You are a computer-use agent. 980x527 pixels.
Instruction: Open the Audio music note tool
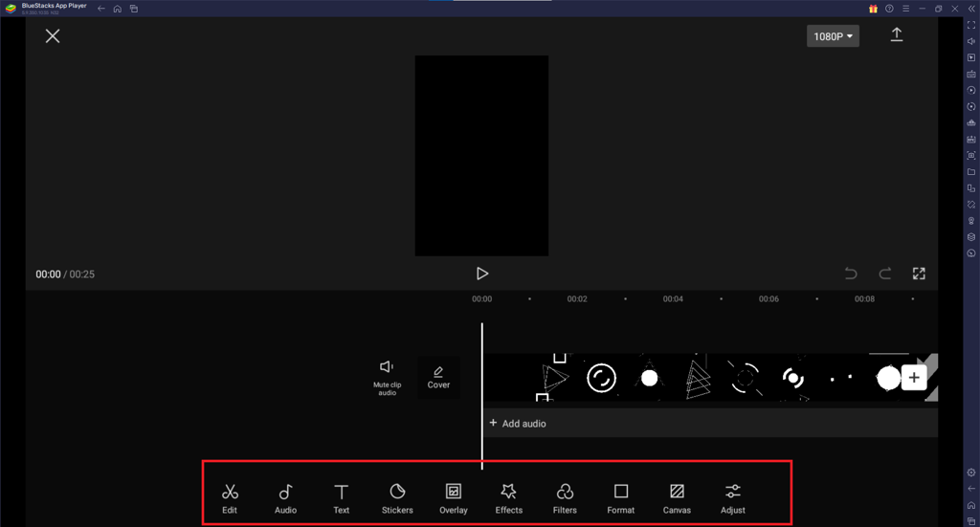(285, 496)
